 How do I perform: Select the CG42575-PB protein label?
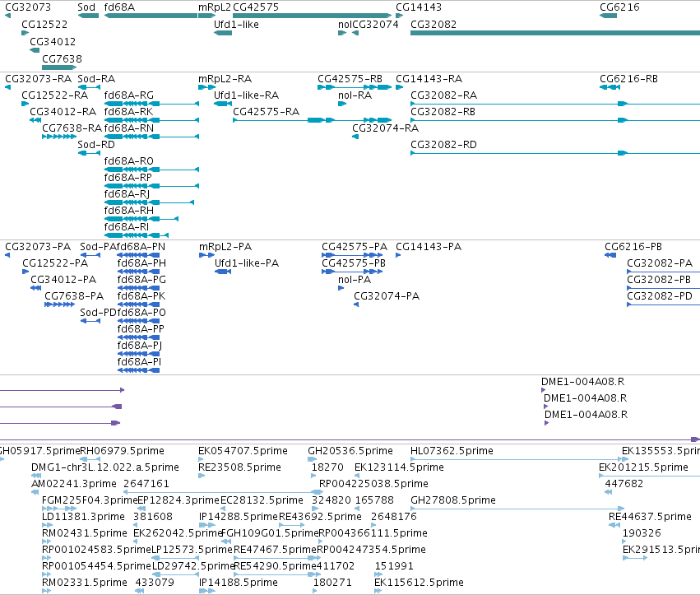tap(354, 263)
